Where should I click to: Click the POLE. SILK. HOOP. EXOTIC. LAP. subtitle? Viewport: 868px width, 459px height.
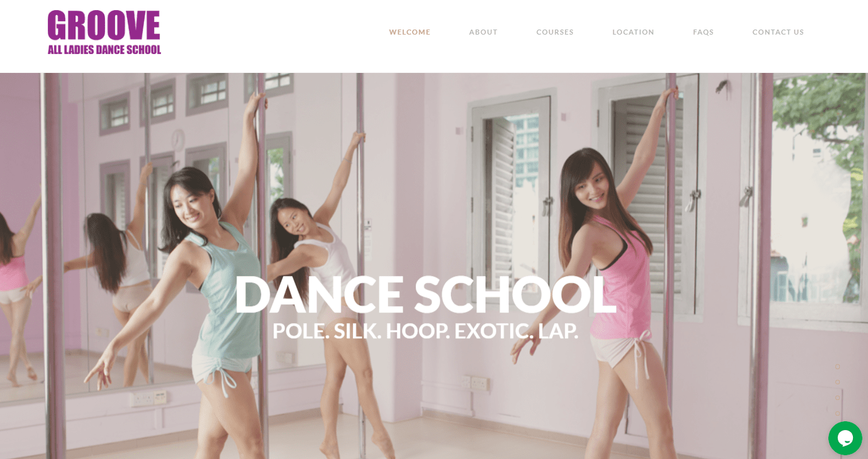tap(425, 331)
